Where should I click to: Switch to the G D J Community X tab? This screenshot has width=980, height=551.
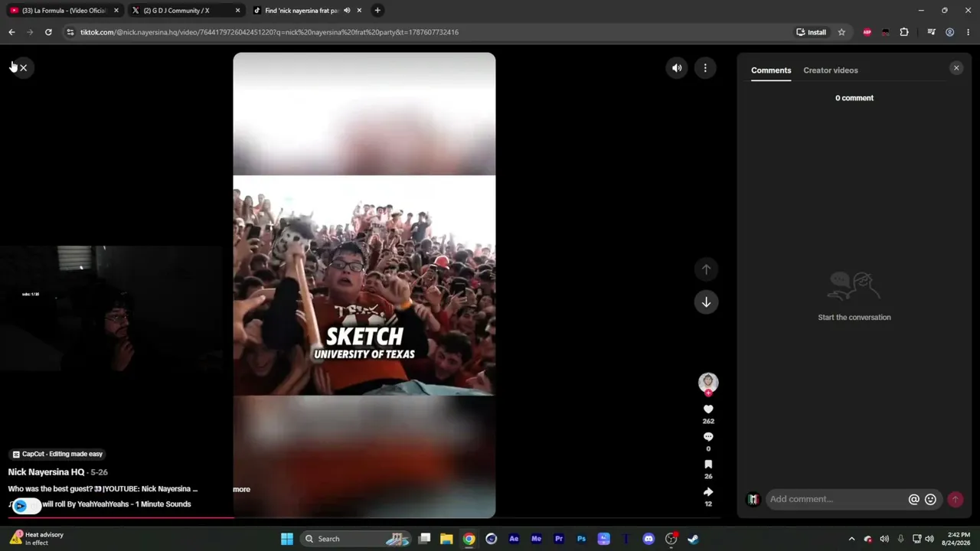point(185,11)
